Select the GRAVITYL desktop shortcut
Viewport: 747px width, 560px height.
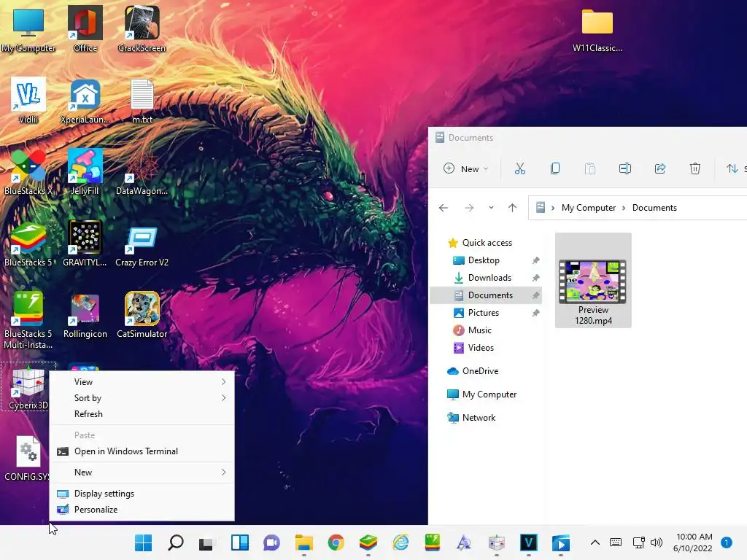pos(85,244)
